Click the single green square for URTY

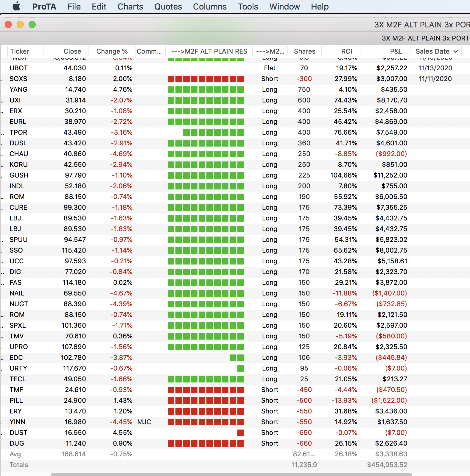tap(241, 368)
